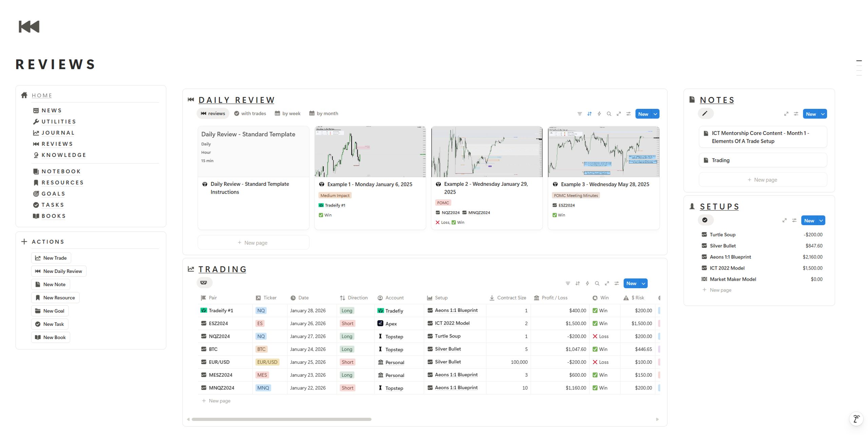Expand Notes database to full page icon
Image resolution: width=868 pixels, height=435 pixels.
(786, 114)
